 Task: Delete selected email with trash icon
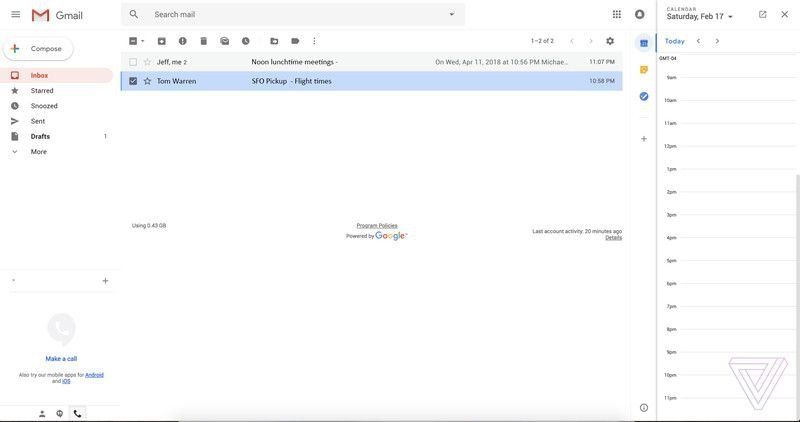[x=204, y=41]
